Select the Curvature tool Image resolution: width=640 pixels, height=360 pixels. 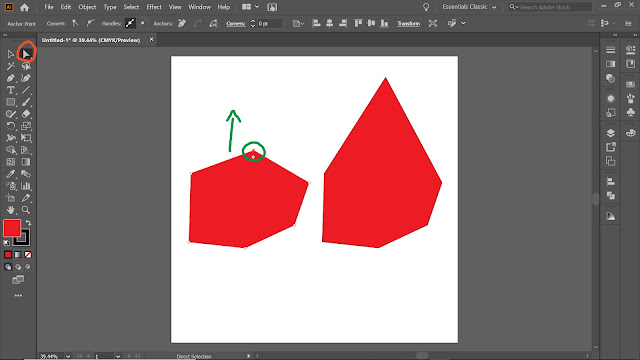tap(26, 78)
